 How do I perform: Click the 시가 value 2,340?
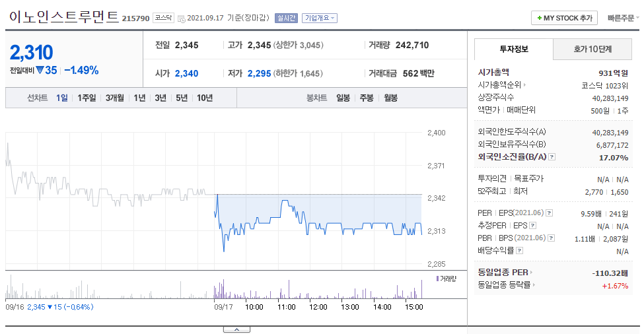[186, 73]
